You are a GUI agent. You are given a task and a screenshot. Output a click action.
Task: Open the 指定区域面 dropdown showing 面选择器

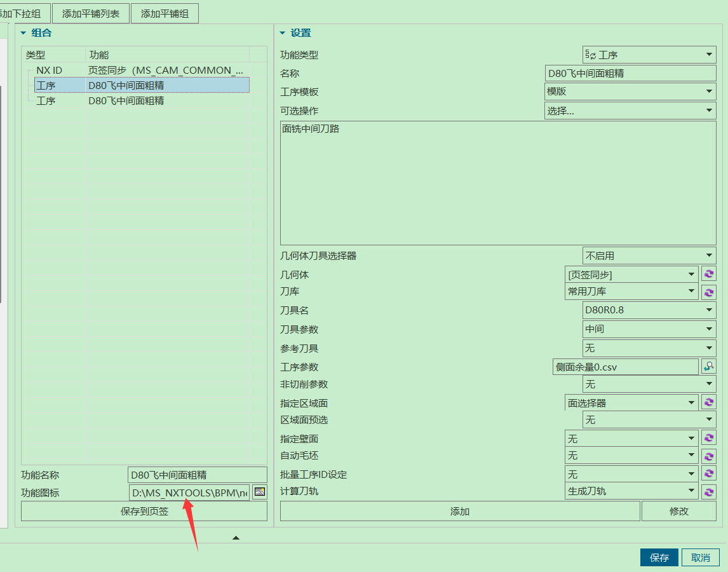[x=631, y=403]
